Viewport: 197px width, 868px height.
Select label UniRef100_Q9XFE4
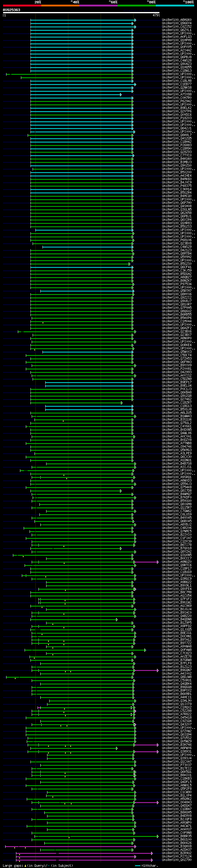click(176, 589)
